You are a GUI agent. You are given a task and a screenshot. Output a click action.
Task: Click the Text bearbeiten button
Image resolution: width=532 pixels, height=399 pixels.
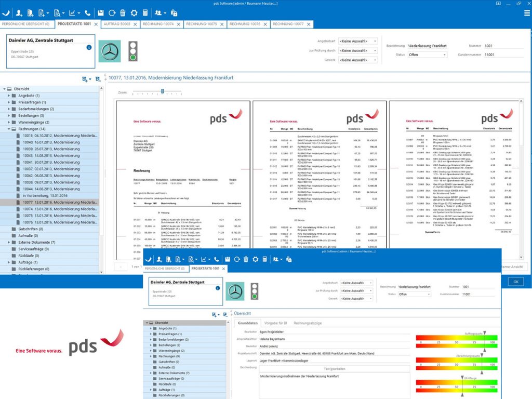tap(334, 368)
